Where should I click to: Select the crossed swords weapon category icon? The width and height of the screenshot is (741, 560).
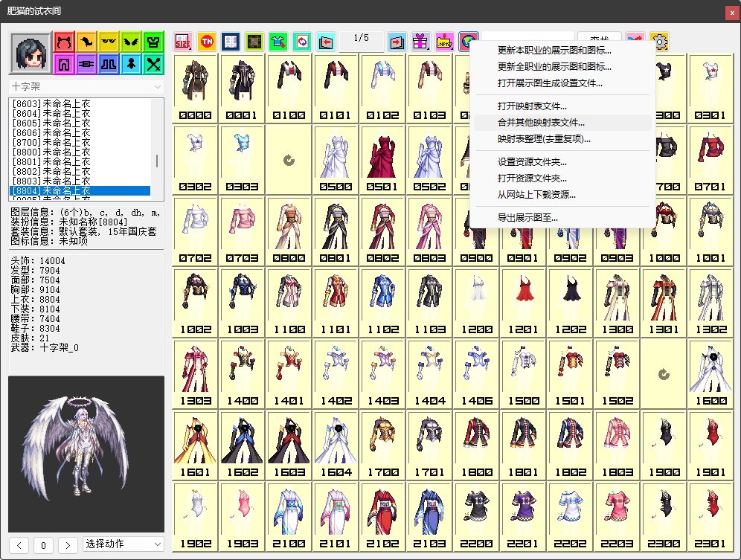coord(153,64)
